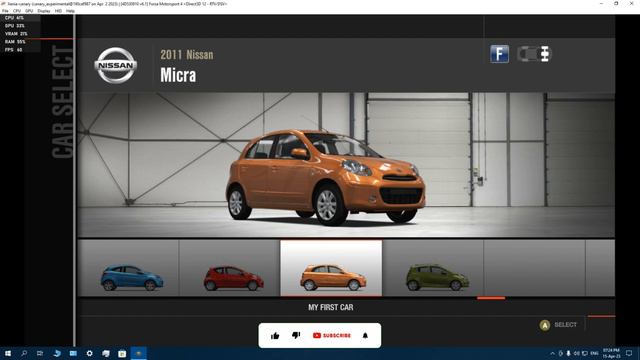Click the thumbs down dislike icon
This screenshot has height=360, width=640.
[296, 335]
